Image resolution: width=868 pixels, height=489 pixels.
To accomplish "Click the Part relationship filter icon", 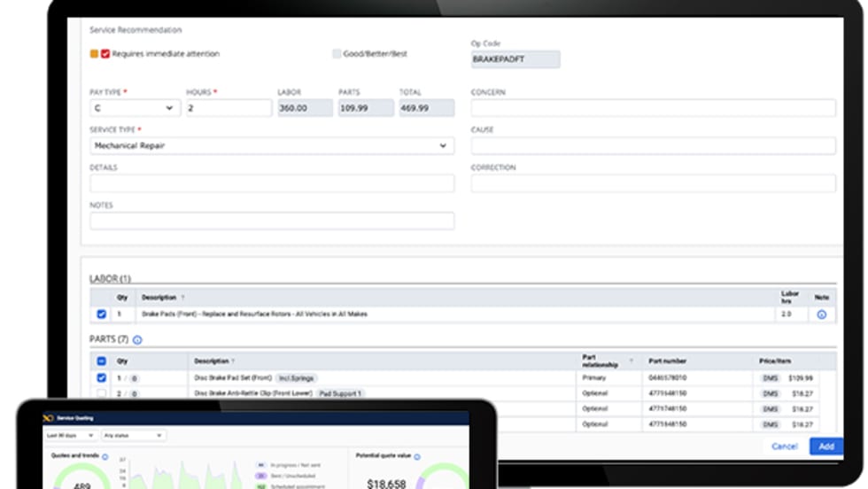I will 632,361.
